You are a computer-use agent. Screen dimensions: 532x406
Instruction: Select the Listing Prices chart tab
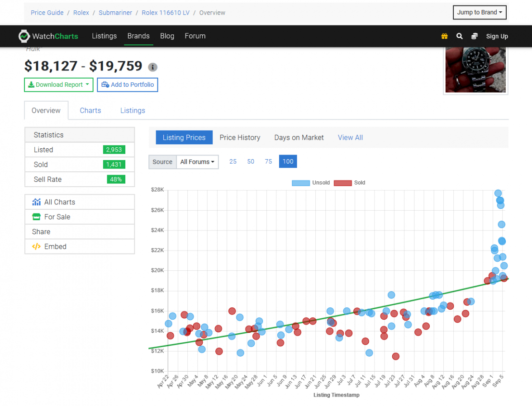tap(184, 138)
